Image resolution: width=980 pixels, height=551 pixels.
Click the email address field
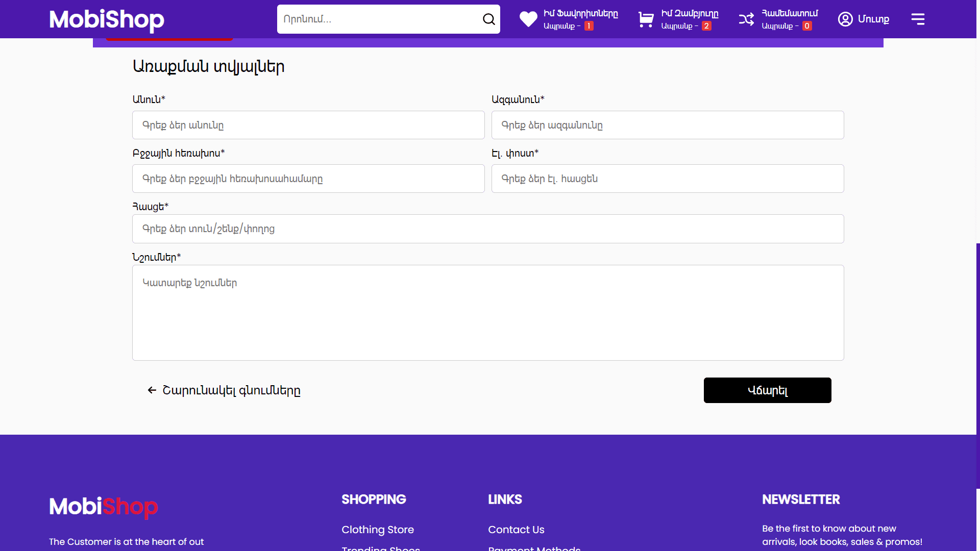667,179
